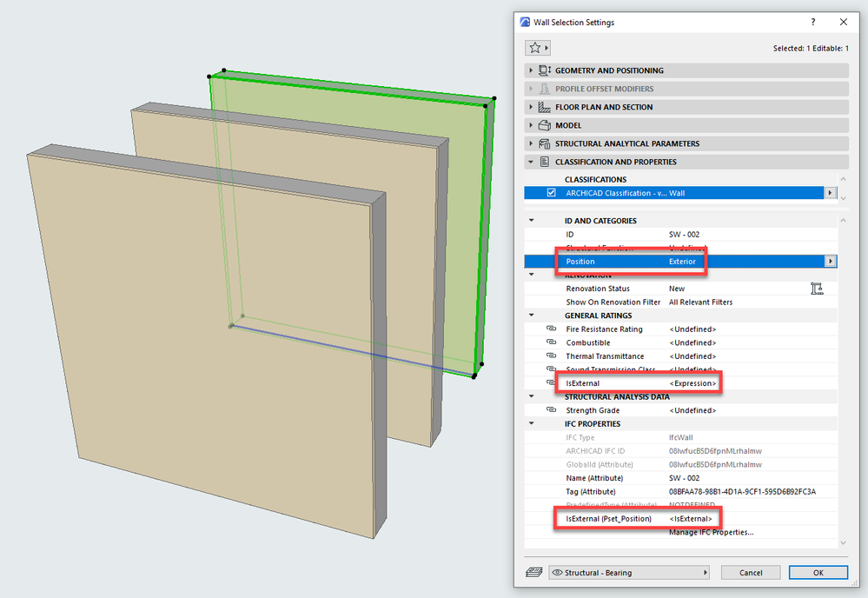Viewport: 868px width, 598px height.
Task: Click the link icon beside Combustible
Action: coord(552,342)
